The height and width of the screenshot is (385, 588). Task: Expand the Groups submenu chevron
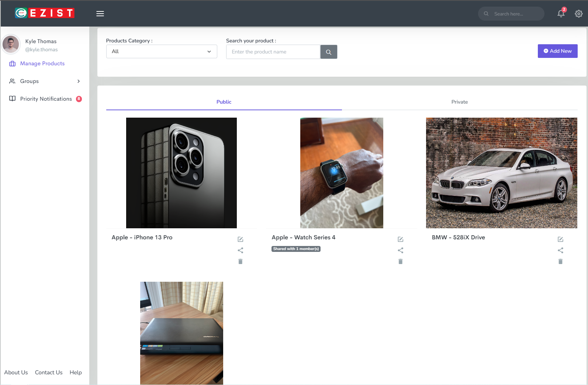click(x=79, y=81)
